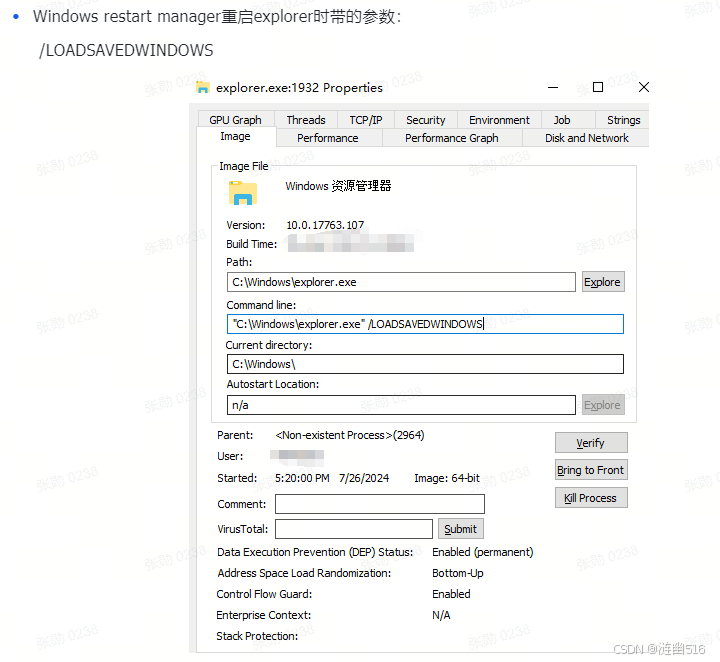
Task: Click the Image: 64-bit text
Action: pos(447,478)
